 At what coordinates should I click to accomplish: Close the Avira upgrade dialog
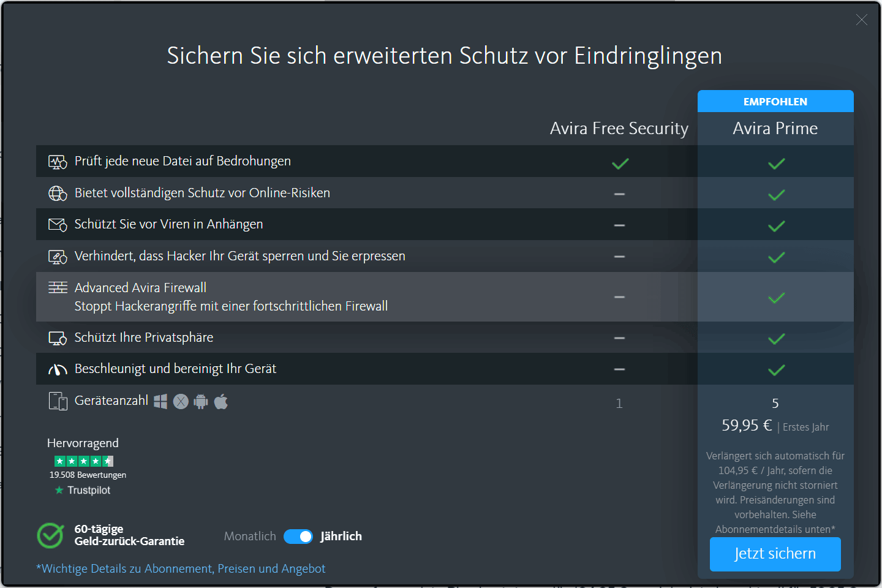click(x=861, y=20)
